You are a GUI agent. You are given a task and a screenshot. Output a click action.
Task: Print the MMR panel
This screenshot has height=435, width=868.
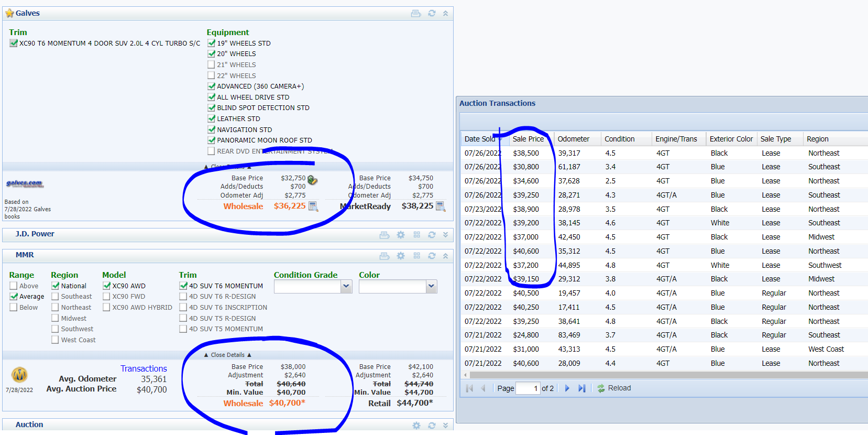click(x=384, y=256)
